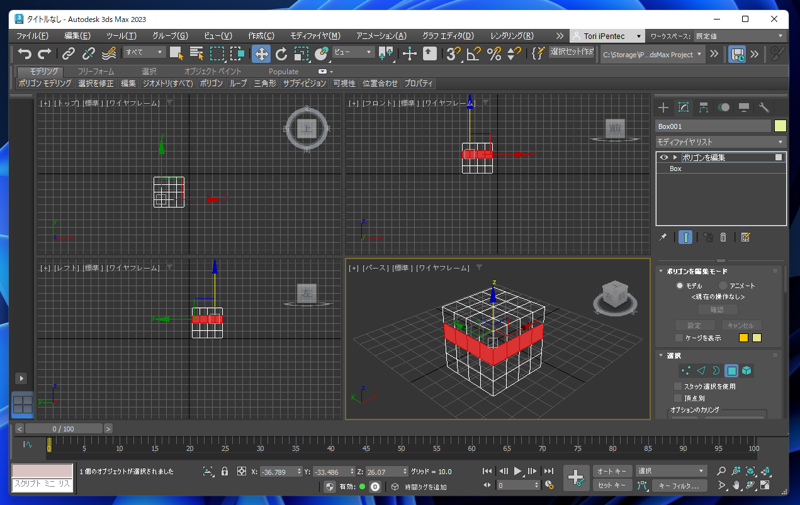Click the 選択セット作成 button

coord(572,52)
